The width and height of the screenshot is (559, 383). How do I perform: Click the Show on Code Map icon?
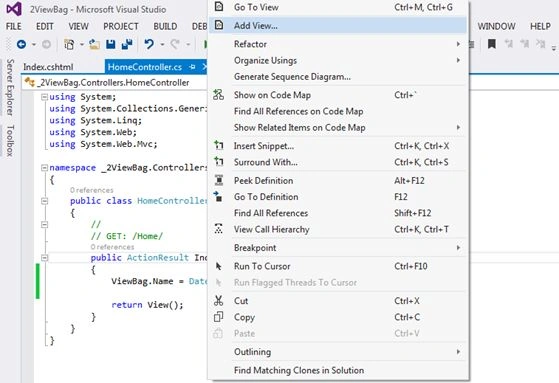pos(219,95)
